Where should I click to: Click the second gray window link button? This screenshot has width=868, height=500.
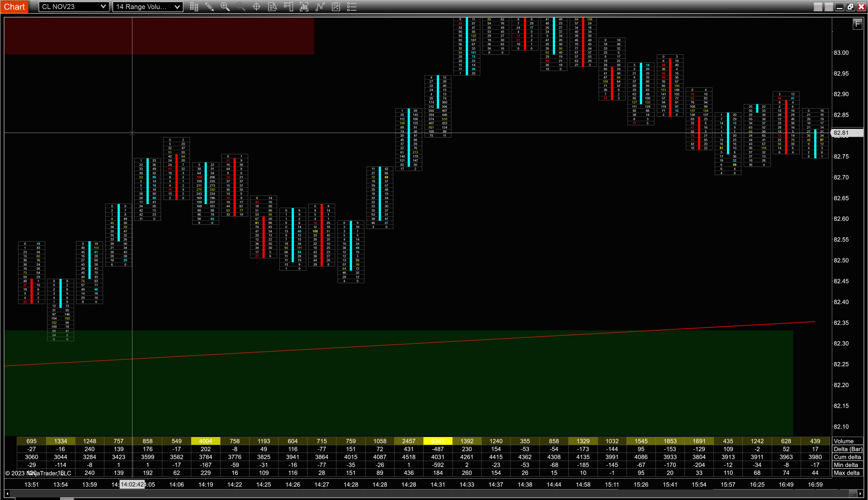829,7
